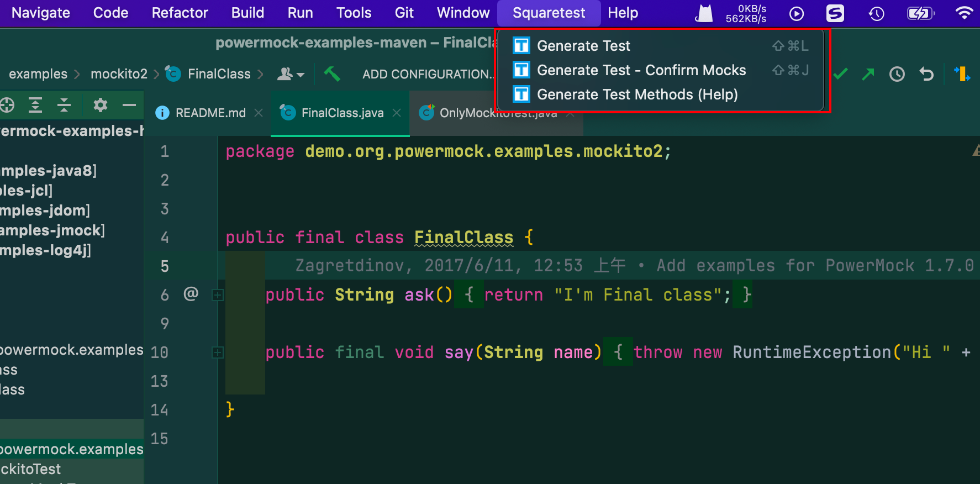The width and height of the screenshot is (980, 484).
Task: Select the les-jcl] project tree row
Action: pyautogui.click(x=72, y=191)
